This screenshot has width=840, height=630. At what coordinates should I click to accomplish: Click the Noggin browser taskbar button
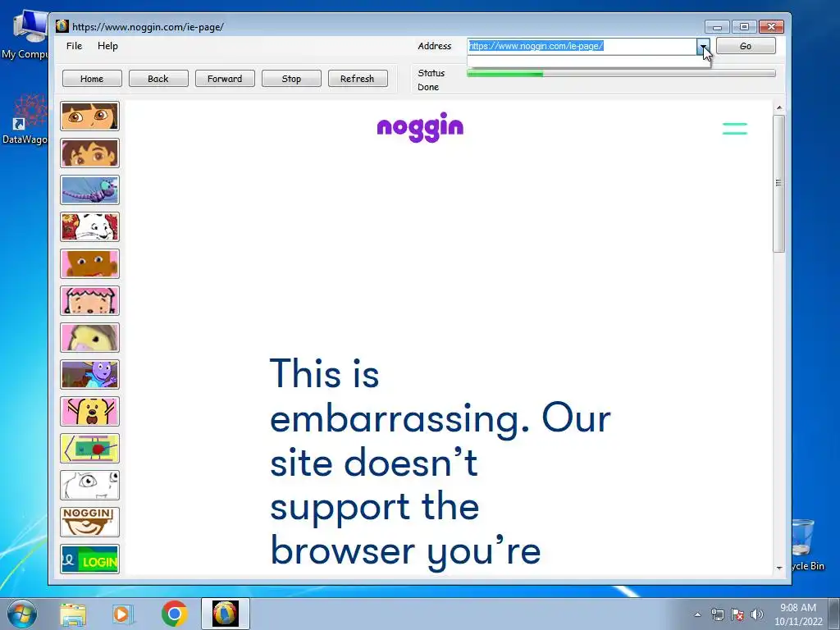tap(225, 614)
